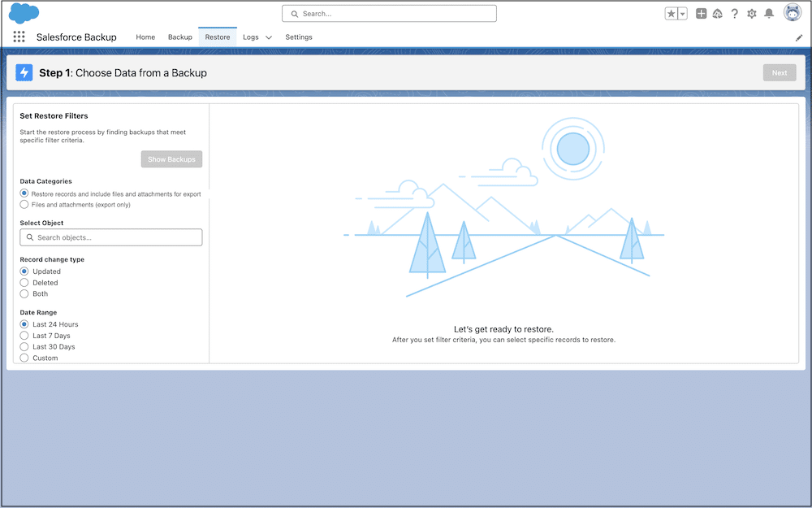This screenshot has height=508, width=812.
Task: Click the magnifier icon in Select Object field
Action: 30,237
